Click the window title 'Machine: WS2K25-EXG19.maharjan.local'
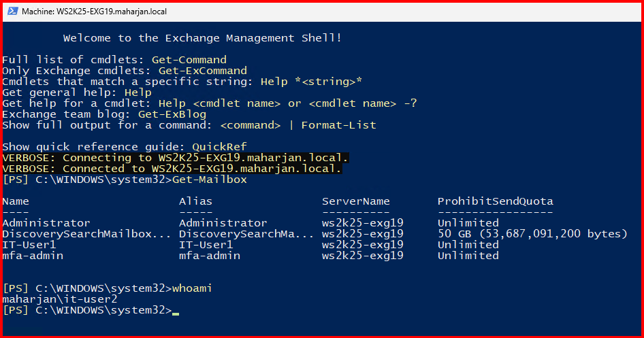This screenshot has width=644, height=338. coord(94,12)
